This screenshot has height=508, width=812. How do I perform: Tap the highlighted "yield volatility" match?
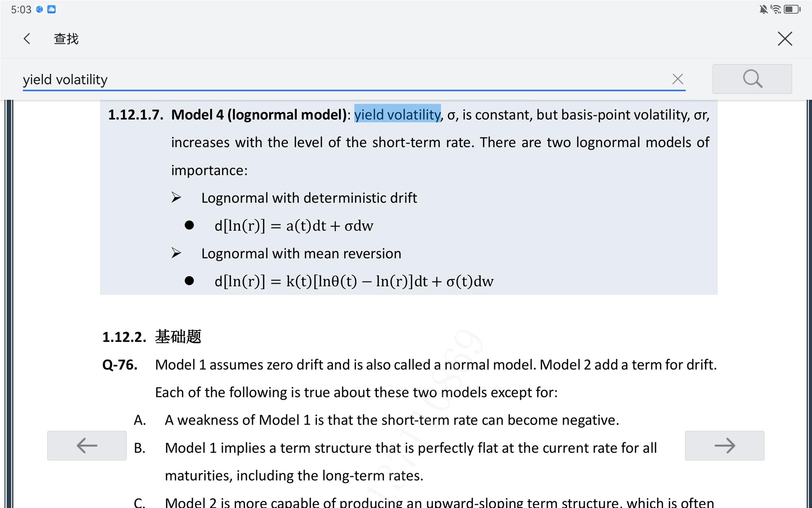(397, 115)
